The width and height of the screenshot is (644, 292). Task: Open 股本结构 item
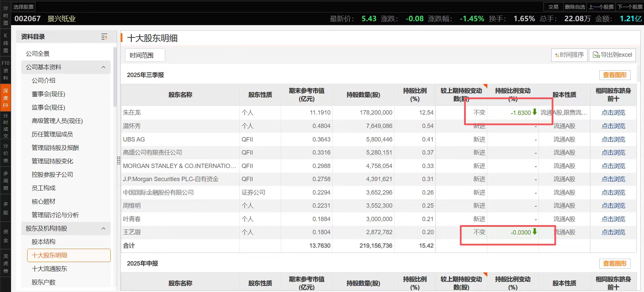pyautogui.click(x=44, y=242)
